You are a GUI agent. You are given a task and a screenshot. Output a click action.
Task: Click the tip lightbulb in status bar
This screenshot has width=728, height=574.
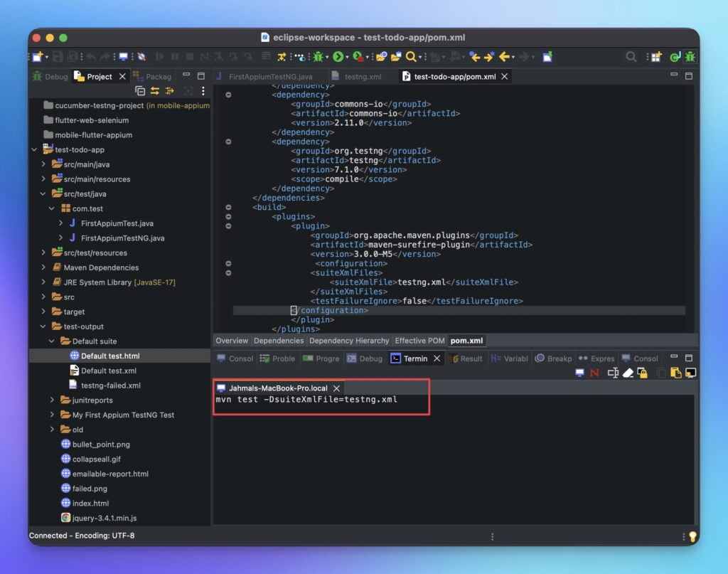[692, 536]
